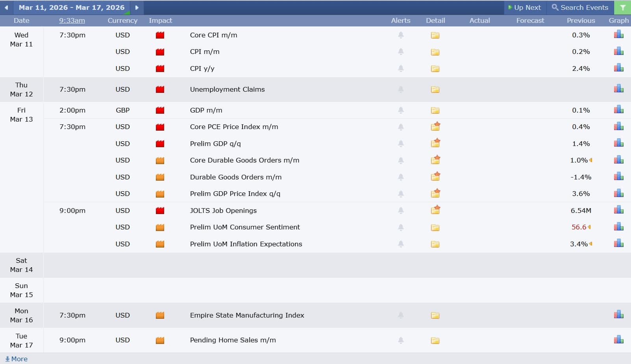
Task: Advance to next week with right arrow
Action: coord(137,7)
